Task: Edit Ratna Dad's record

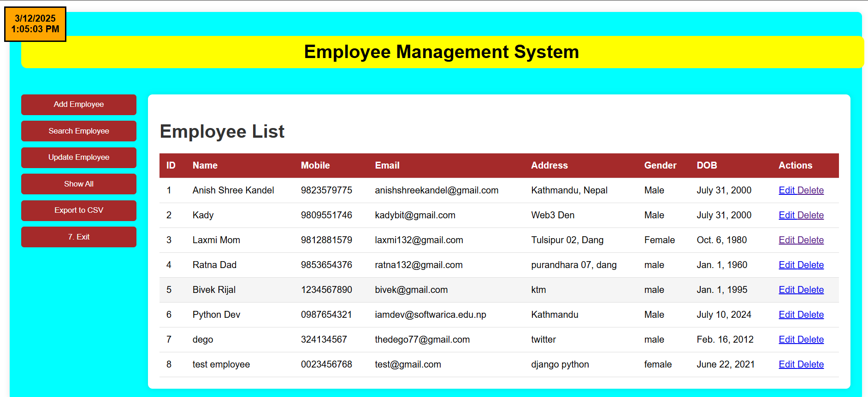Action: pyautogui.click(x=787, y=265)
